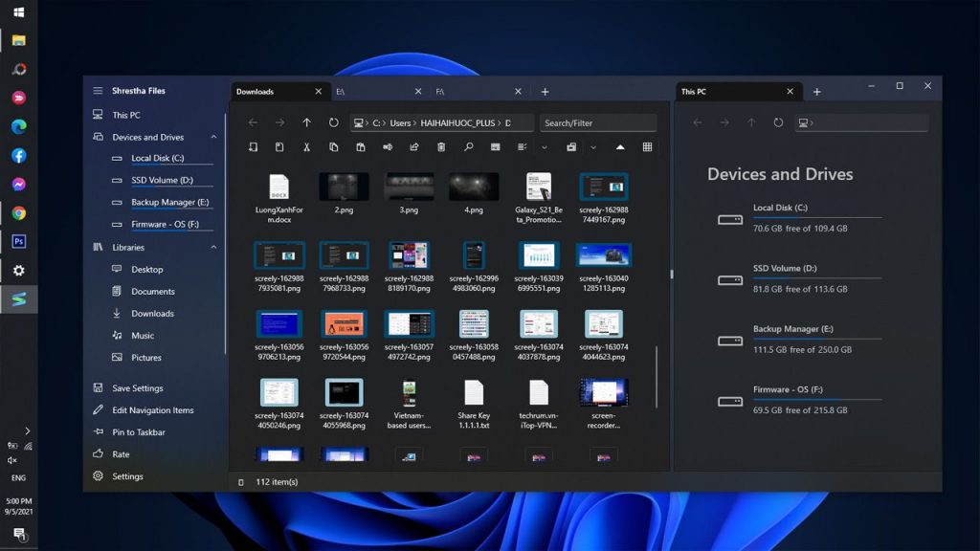
Task: Click the Paste icon in toolbar
Action: click(x=361, y=146)
